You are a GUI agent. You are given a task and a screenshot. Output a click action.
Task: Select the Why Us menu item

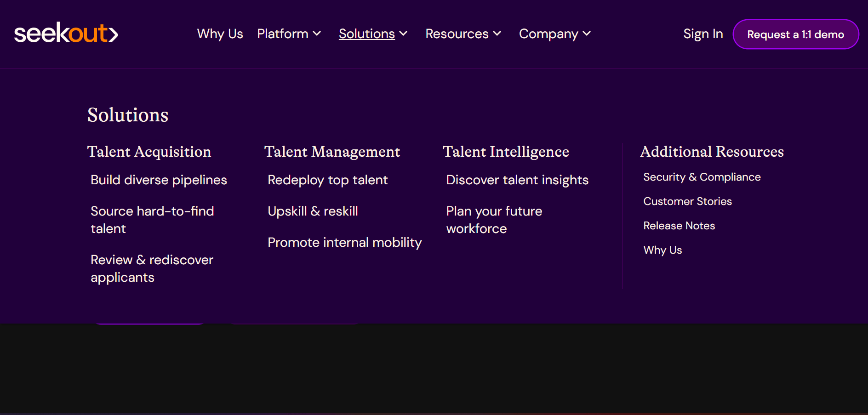[220, 34]
